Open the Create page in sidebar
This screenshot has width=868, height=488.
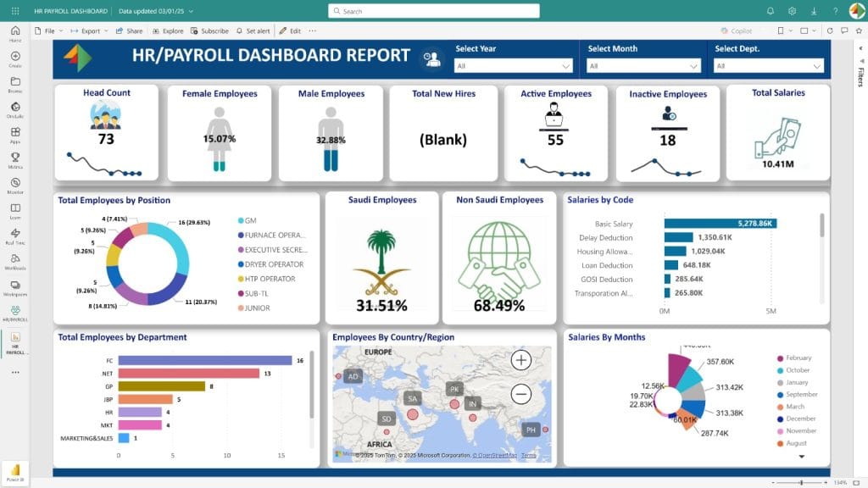click(15, 59)
